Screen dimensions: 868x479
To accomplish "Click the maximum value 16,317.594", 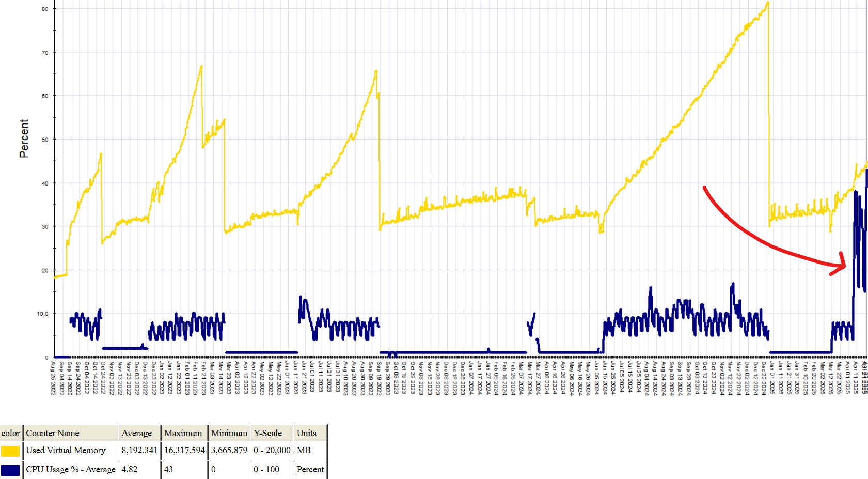I will pyautogui.click(x=184, y=450).
